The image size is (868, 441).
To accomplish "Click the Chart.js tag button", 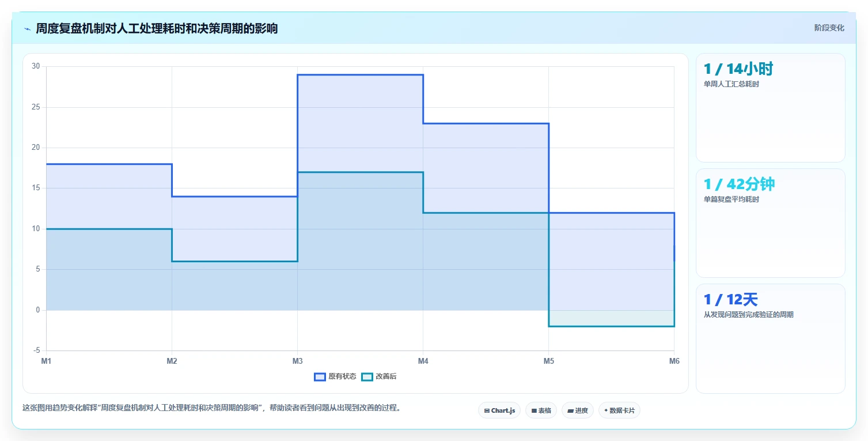I will 499,410.
